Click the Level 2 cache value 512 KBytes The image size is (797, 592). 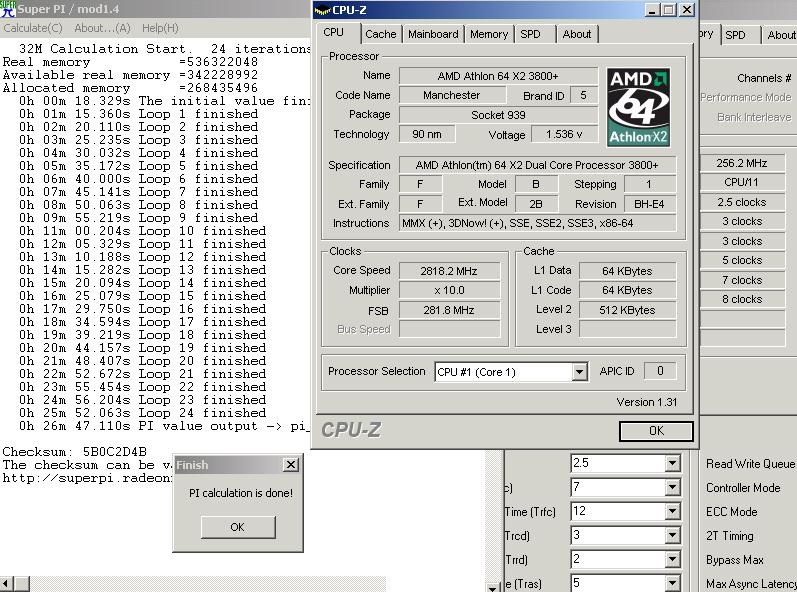627,310
